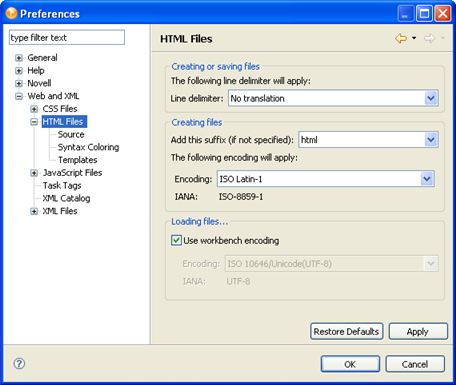This screenshot has height=385, width=456.
Task: Click the type filter text field
Action: 67,38
